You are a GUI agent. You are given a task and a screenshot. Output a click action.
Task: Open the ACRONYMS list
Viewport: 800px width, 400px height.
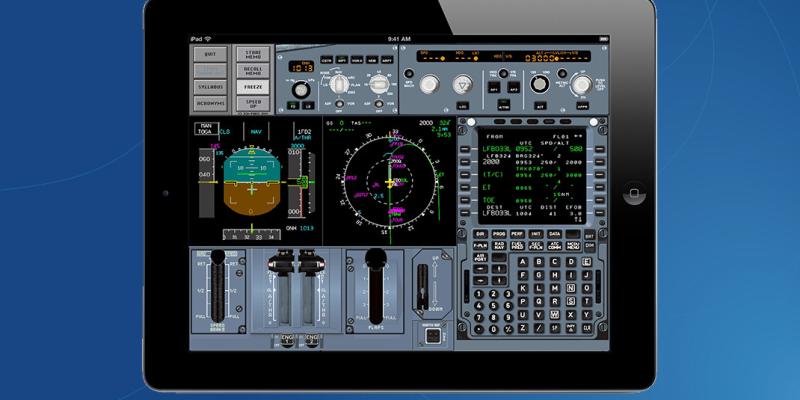coord(210,104)
